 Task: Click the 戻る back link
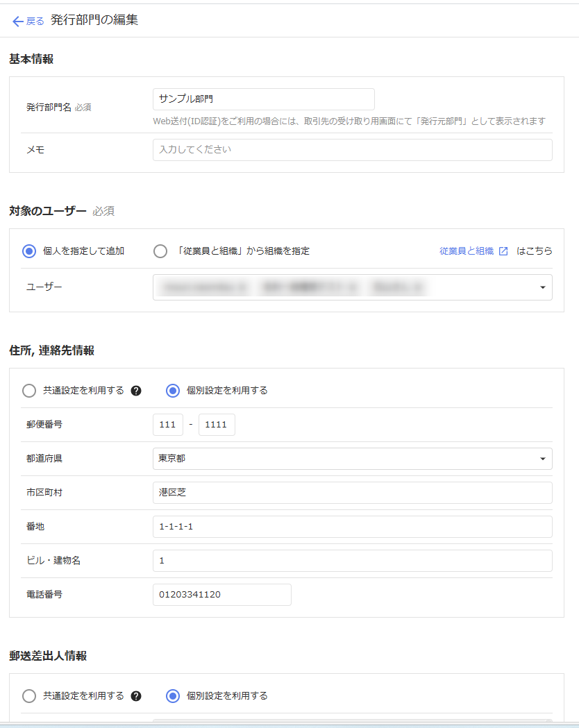coord(35,21)
